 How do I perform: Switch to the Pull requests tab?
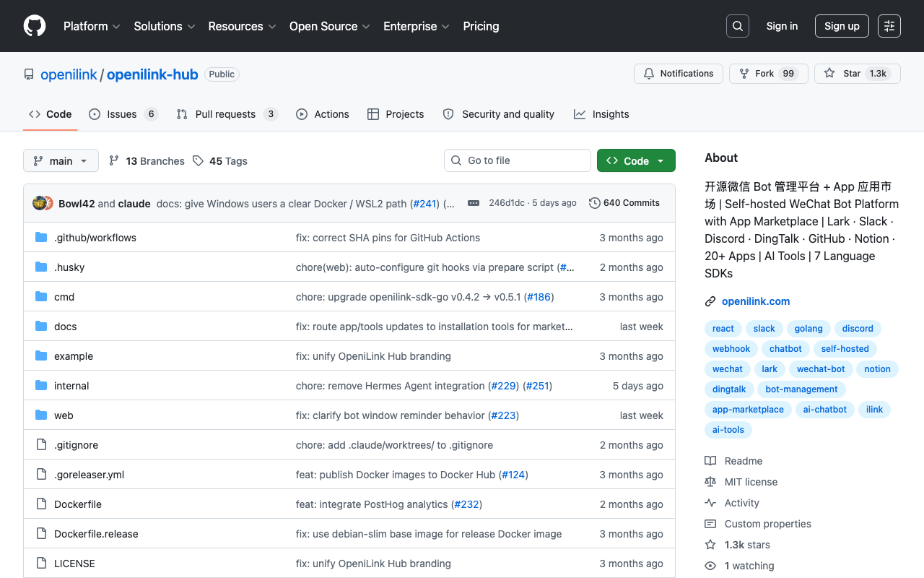pos(227,114)
